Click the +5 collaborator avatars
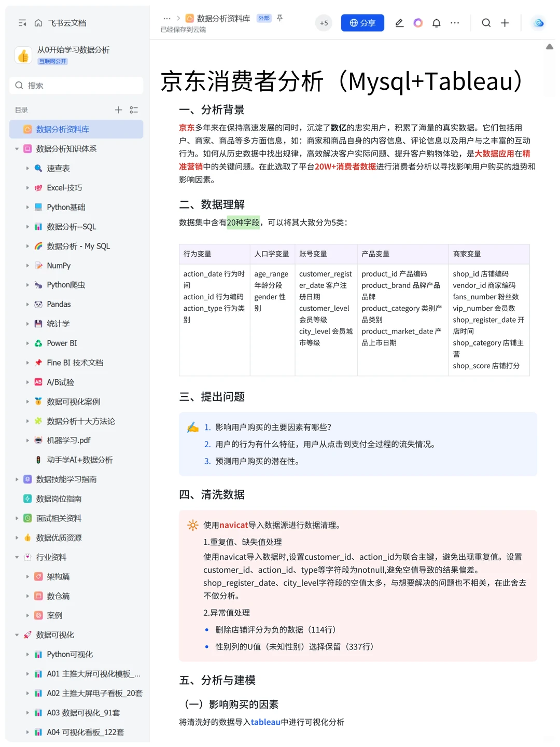560x747 pixels. click(x=324, y=23)
